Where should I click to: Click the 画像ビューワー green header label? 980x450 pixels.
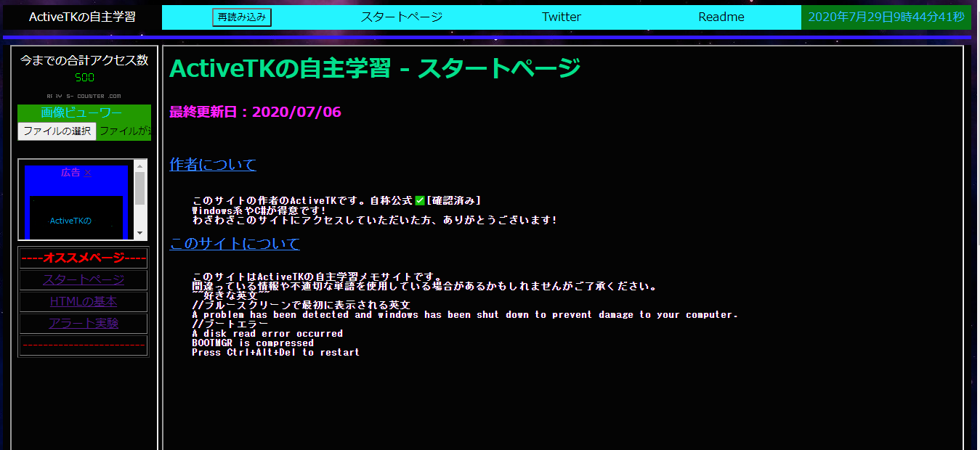81,113
